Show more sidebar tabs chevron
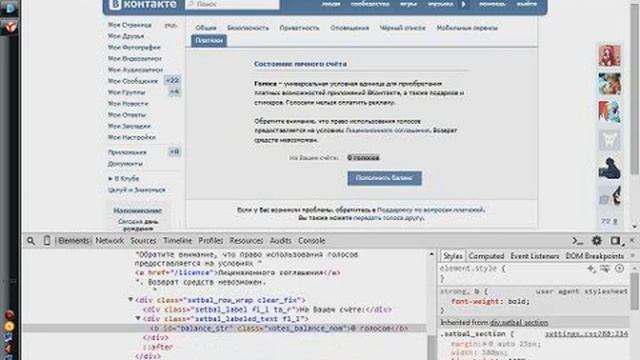 (x=633, y=256)
